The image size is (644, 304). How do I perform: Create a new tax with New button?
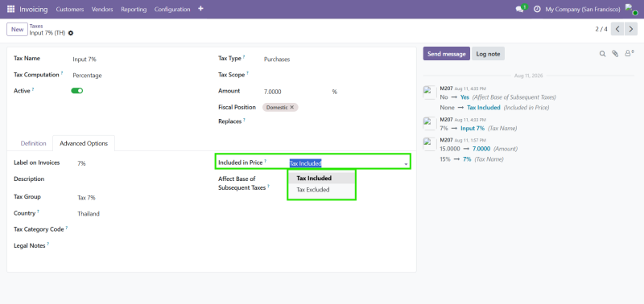[x=17, y=30]
